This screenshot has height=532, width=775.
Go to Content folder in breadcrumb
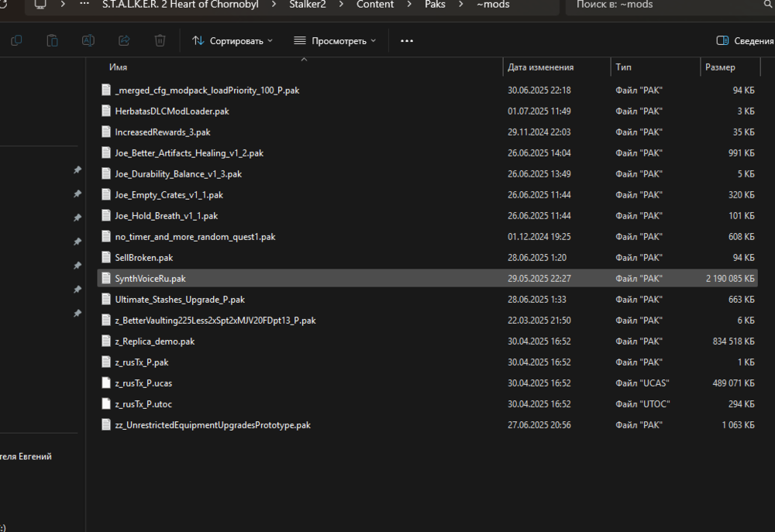374,5
